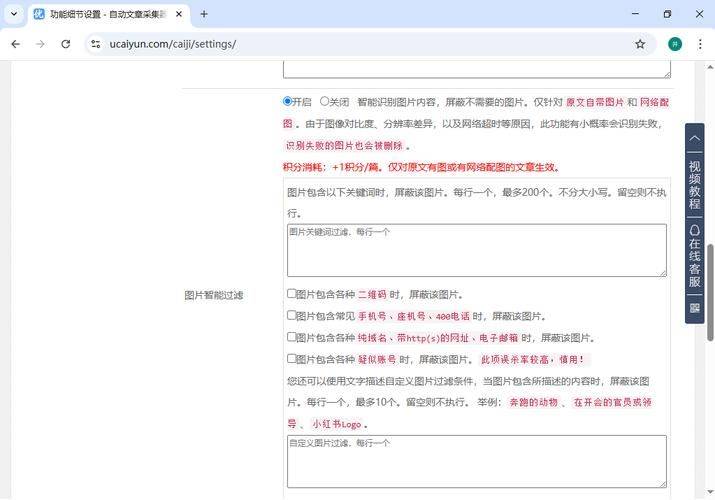Close the 功能细节设置 tab
715x500 pixels.
pos(179,14)
